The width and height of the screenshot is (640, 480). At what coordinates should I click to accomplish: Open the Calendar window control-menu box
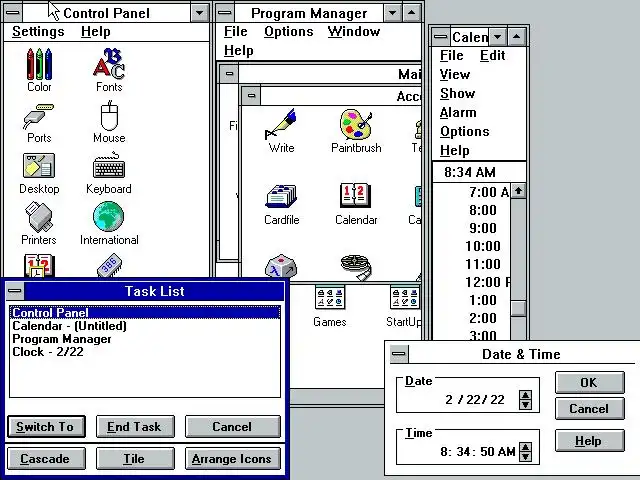coord(441,37)
